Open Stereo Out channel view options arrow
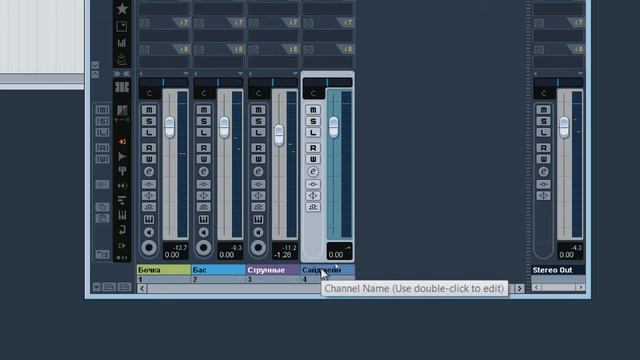The height and width of the screenshot is (360, 640). coord(580,73)
